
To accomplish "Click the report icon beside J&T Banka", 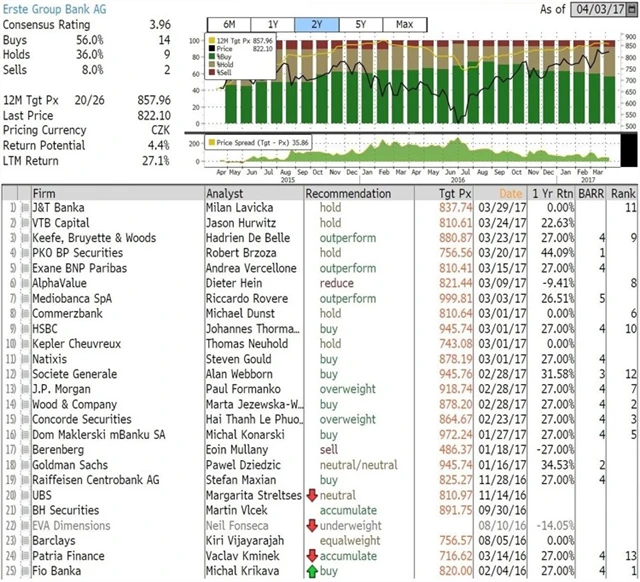I will pos(25,207).
